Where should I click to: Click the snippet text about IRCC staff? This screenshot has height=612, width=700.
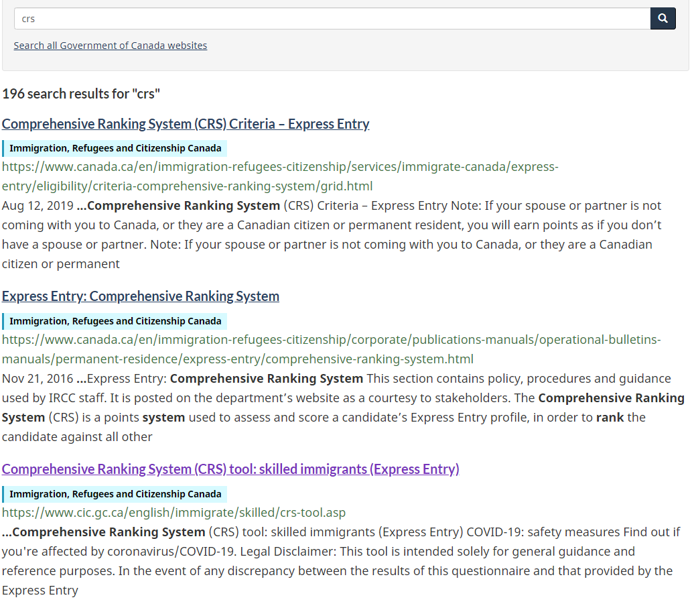pyautogui.click(x=343, y=408)
